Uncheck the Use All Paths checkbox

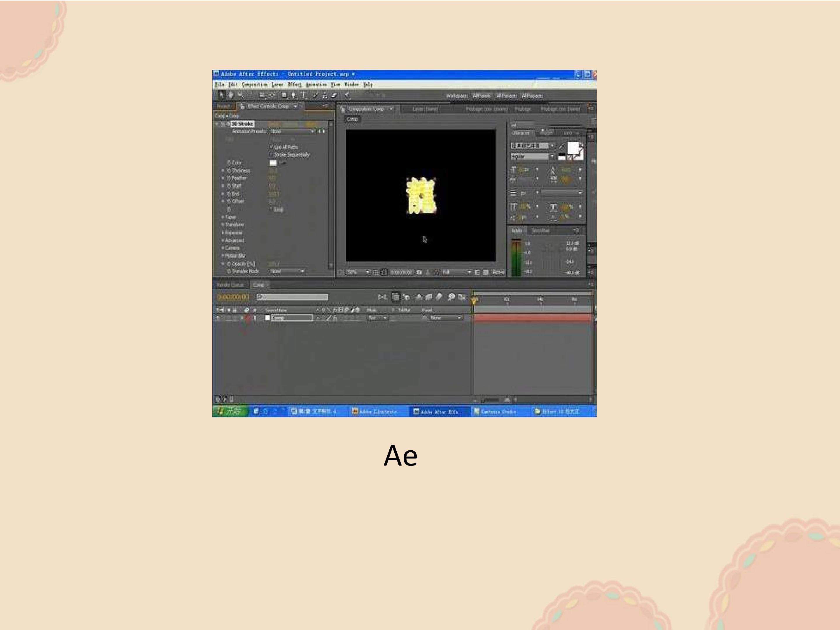272,147
